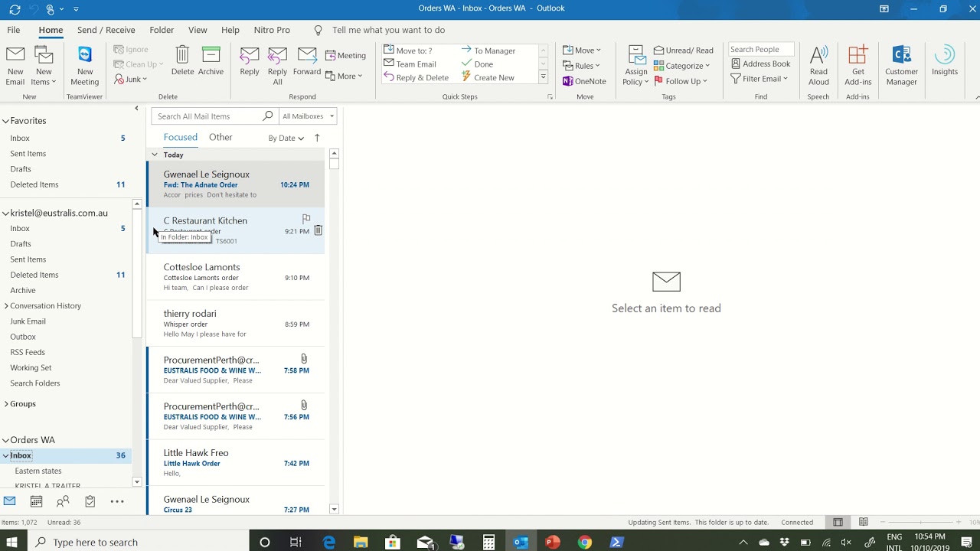Viewport: 980px width, 551px height.
Task: Open All Mailboxes scope dropdown
Action: pos(309,116)
